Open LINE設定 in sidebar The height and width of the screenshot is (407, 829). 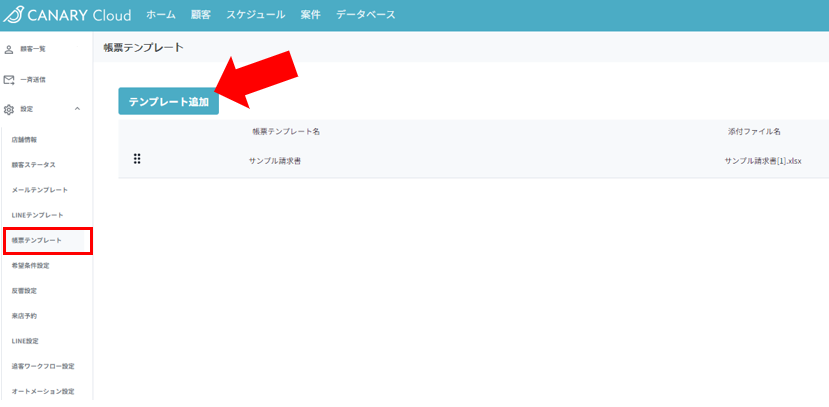click(x=25, y=341)
